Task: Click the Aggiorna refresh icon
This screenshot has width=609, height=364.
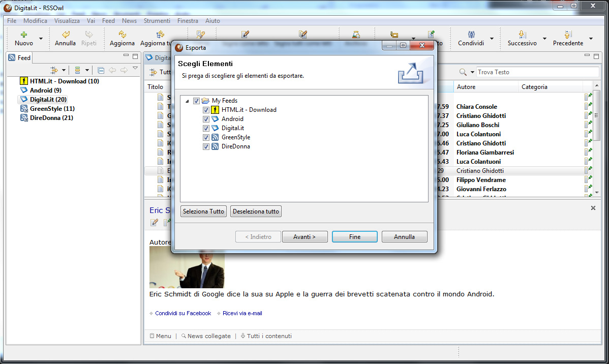Action: [122, 34]
